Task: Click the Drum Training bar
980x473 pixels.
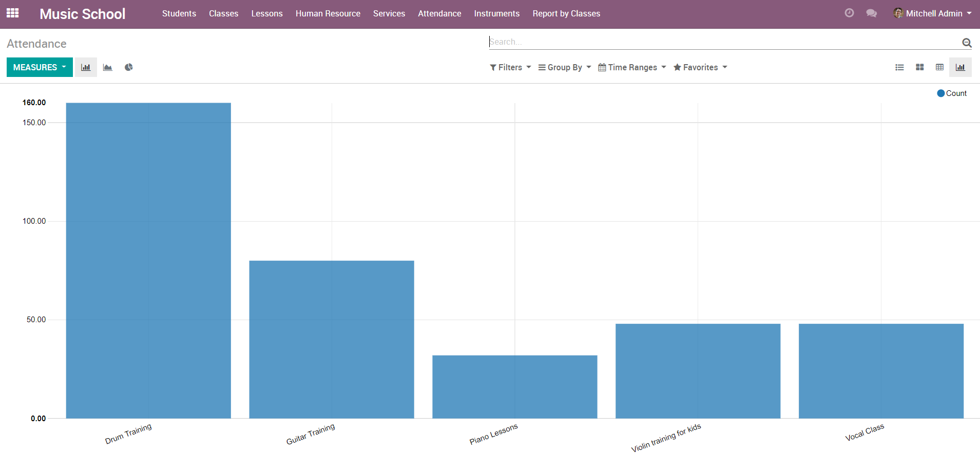Action: [148, 261]
